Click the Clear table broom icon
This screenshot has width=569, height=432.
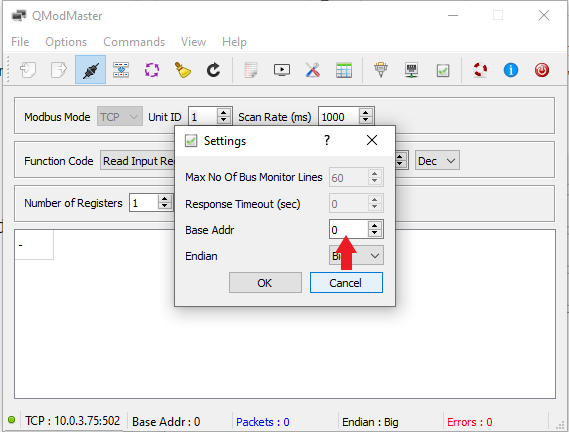183,70
